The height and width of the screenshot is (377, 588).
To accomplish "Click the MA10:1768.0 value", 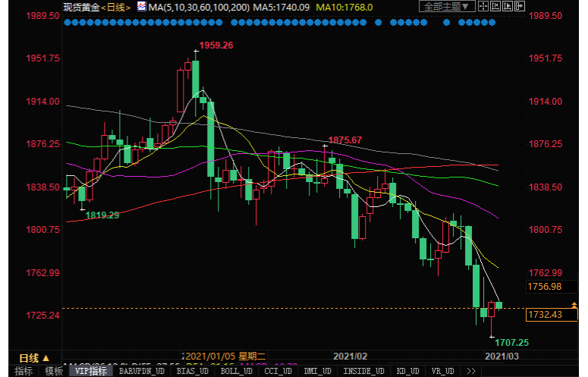I will point(344,7).
